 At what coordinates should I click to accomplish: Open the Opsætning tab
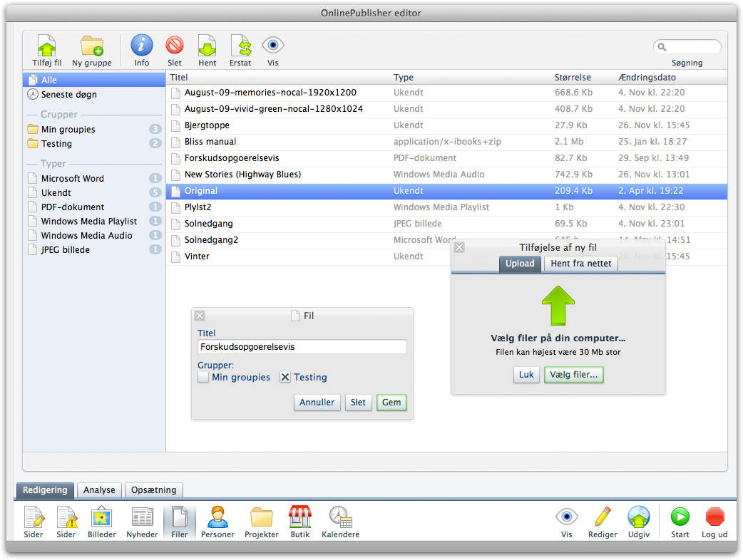click(x=154, y=490)
